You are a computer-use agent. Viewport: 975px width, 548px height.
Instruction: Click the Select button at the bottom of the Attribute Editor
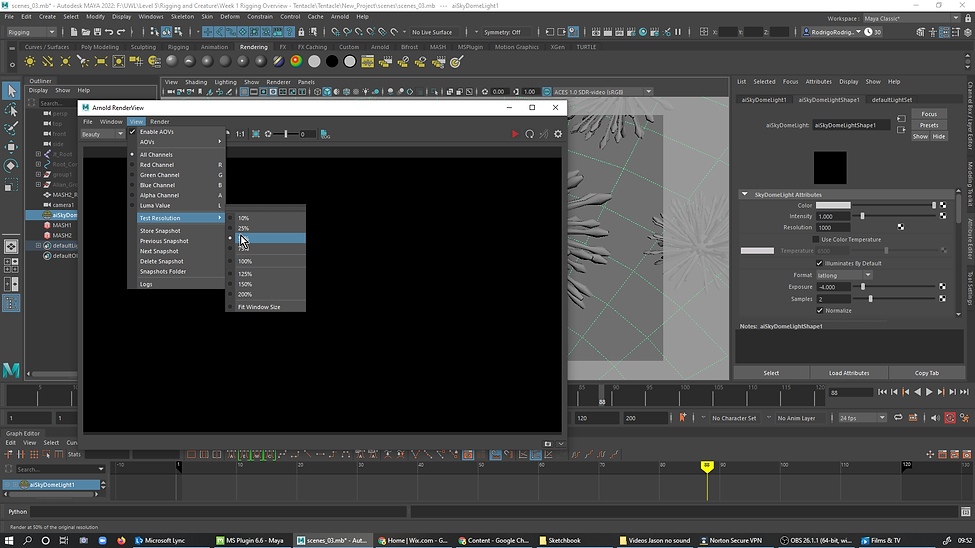click(771, 373)
